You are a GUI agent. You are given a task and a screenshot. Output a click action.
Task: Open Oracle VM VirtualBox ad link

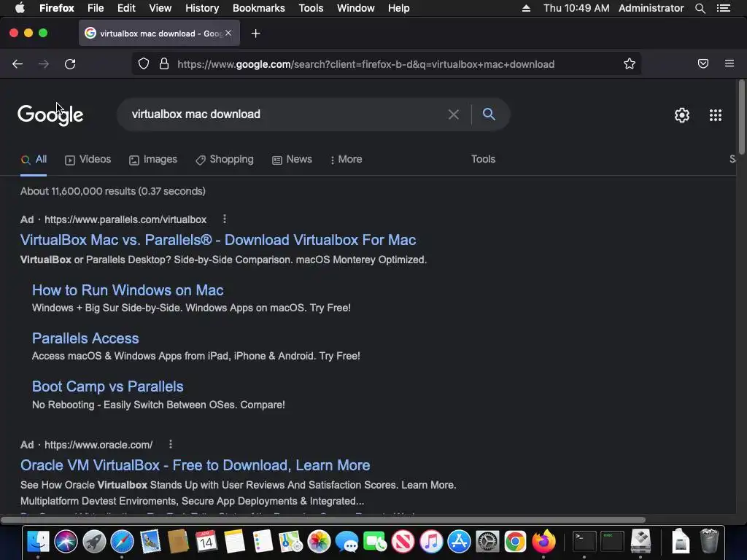[196, 465]
